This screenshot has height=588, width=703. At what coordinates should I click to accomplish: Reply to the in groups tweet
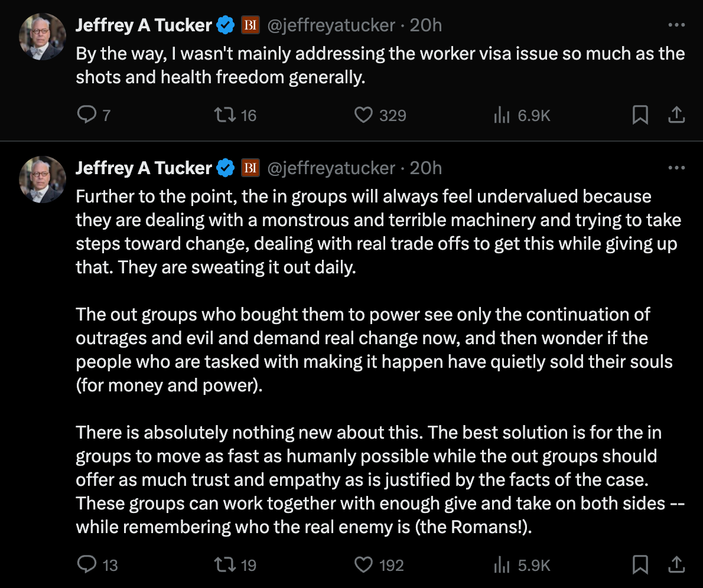pyautogui.click(x=86, y=565)
